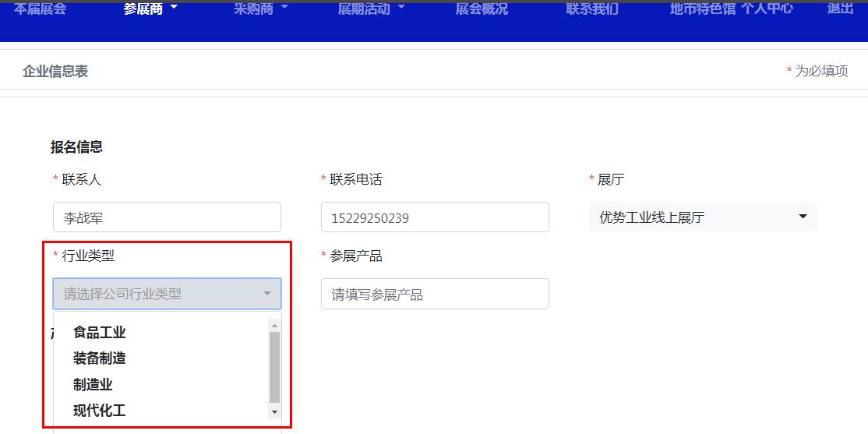Screen dimensions: 868x434
Task: Click the 联系人 input field
Action: 167,217
